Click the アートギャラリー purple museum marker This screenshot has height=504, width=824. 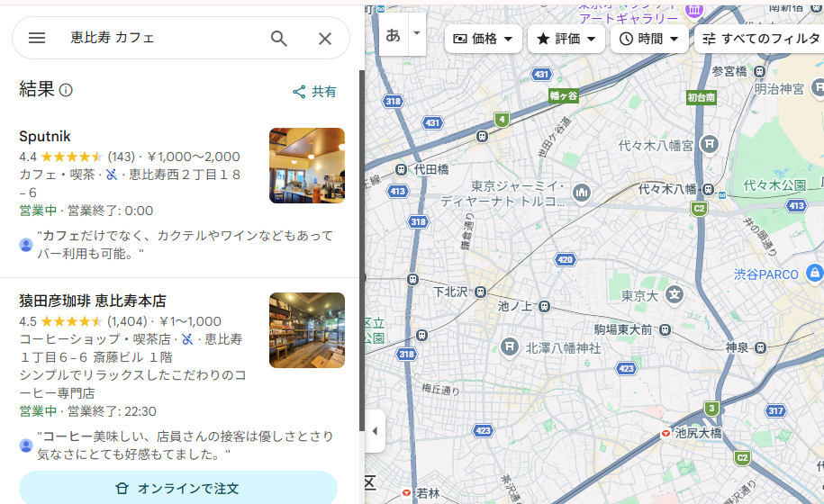coord(694,9)
